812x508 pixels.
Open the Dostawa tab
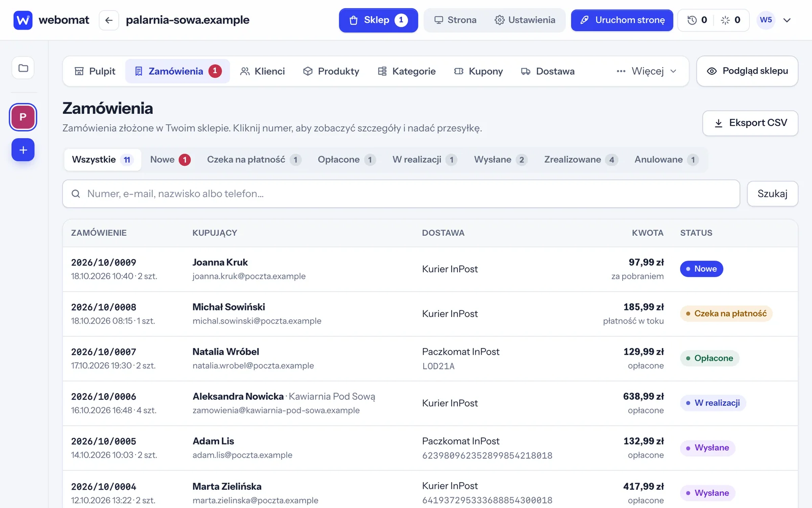548,71
